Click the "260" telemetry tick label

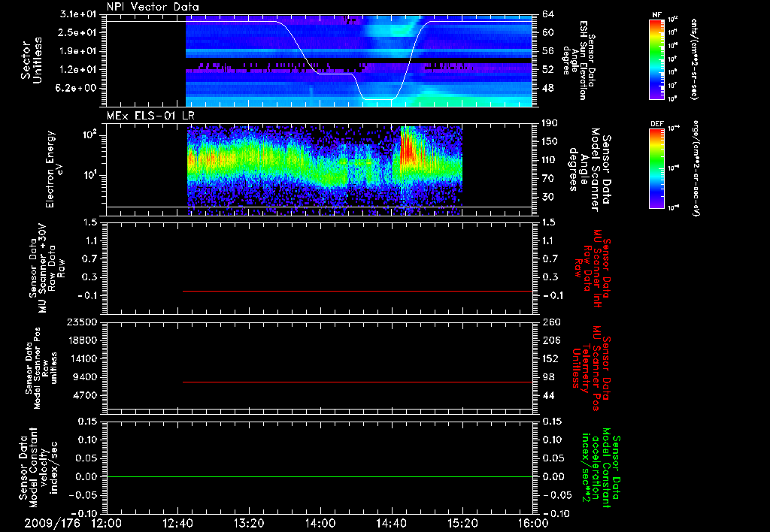[x=551, y=322]
